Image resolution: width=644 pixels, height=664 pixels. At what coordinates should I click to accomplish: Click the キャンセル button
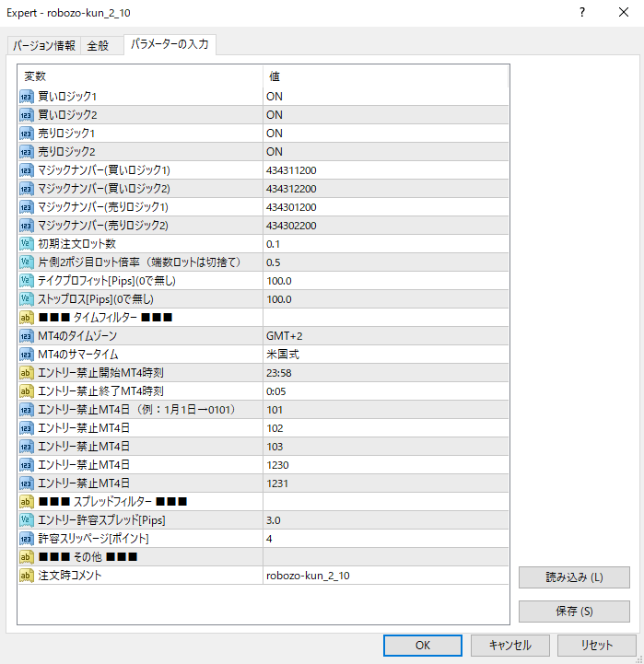[509, 645]
